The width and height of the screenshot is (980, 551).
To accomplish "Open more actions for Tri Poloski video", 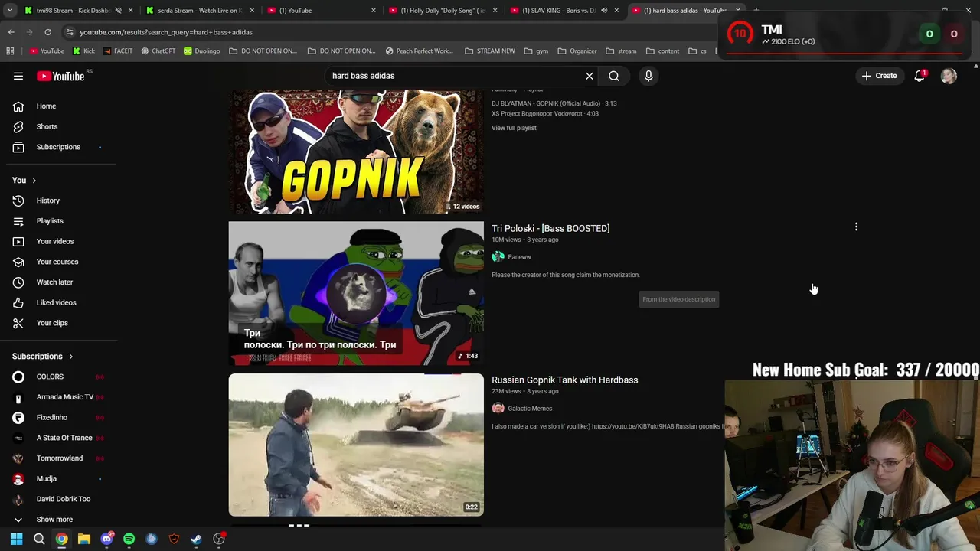I will pyautogui.click(x=856, y=227).
